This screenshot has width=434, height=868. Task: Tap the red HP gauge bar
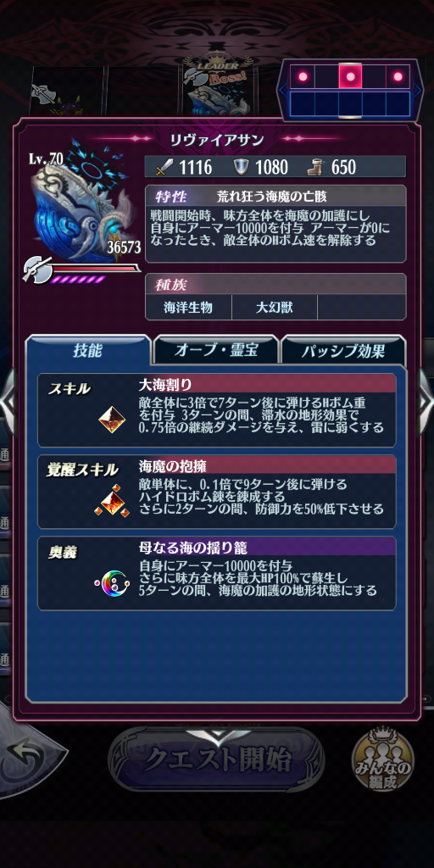[x=95, y=269]
